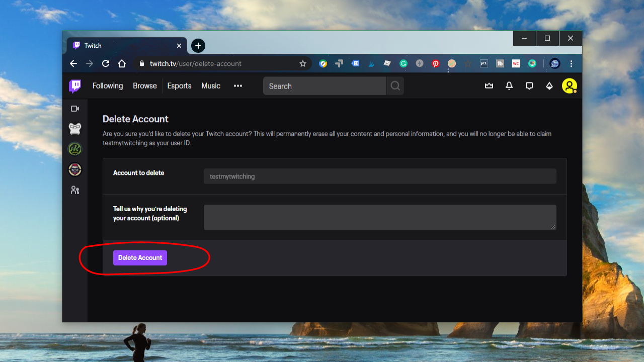Open the Esports page
Screen dimensions: 644x362
tap(180, 86)
